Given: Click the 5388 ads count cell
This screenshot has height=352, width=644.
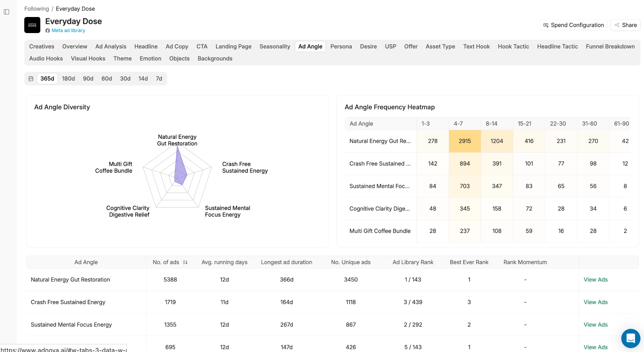Looking at the screenshot, I should click(x=170, y=280).
